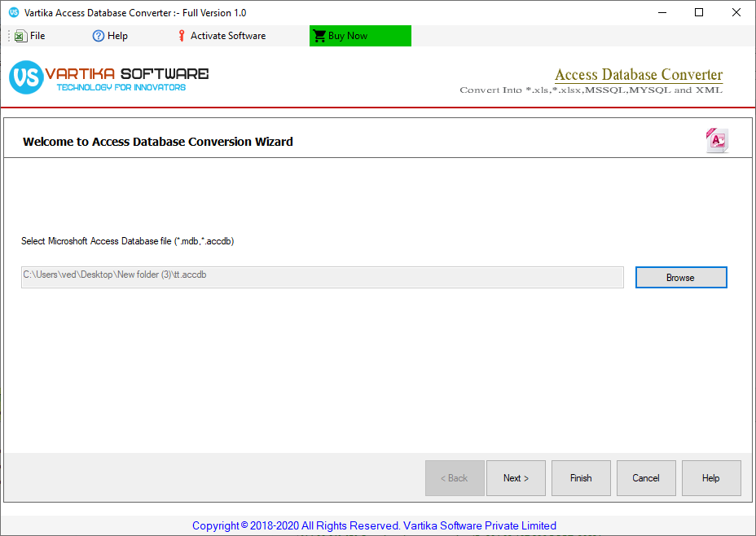
Task: Click the Access Database Converter heading
Action: [639, 75]
